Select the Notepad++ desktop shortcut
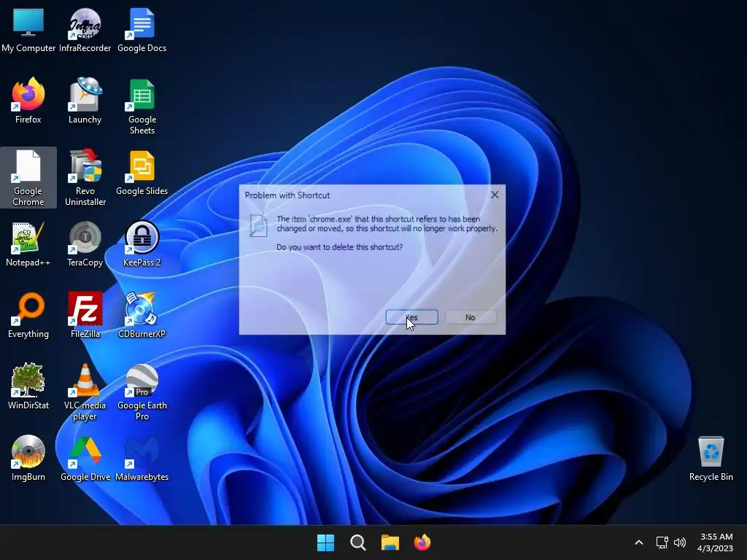Screen dimensions: 747x560 pos(28,244)
